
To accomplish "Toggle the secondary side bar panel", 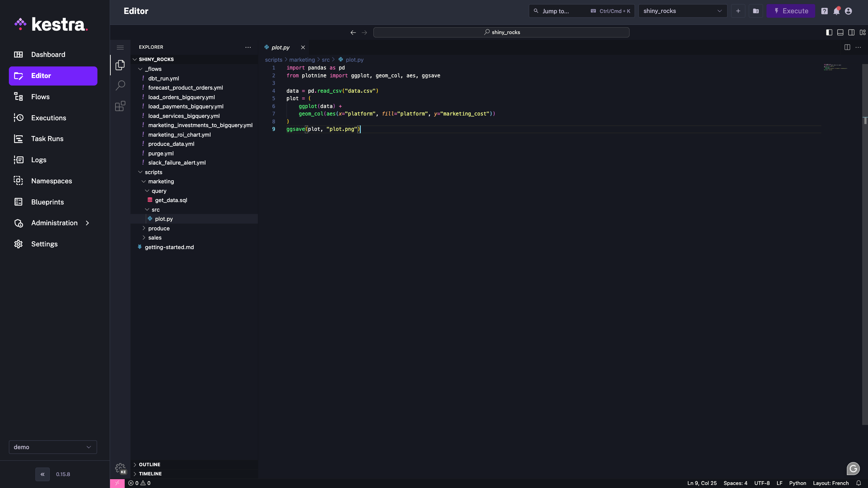I will (x=852, y=32).
